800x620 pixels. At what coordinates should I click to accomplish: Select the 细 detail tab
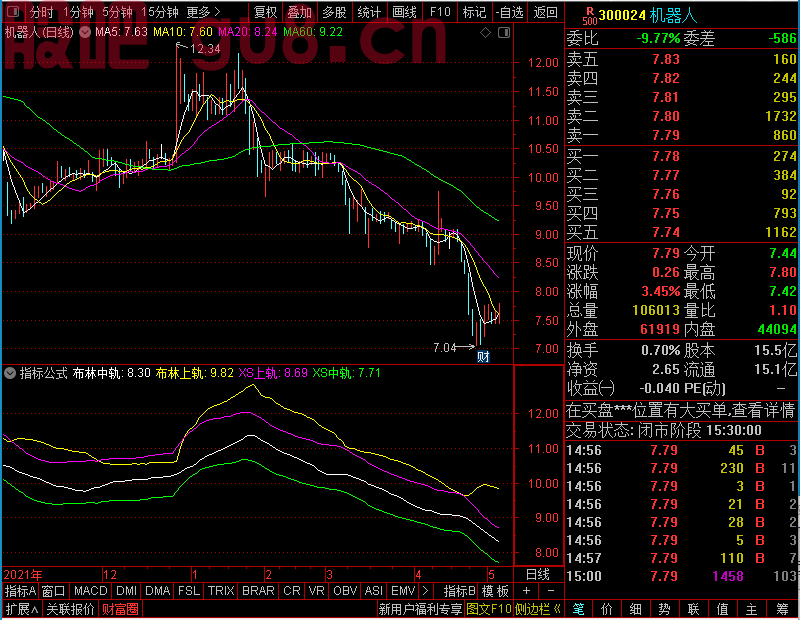click(636, 609)
